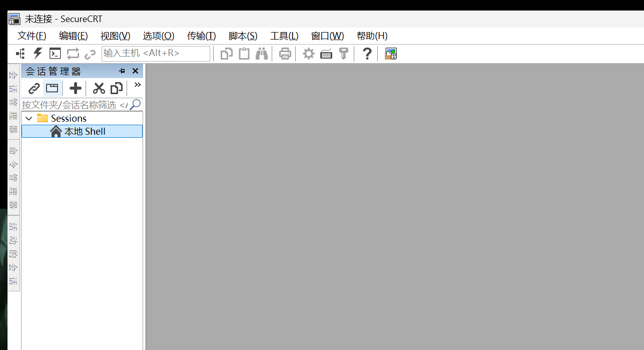Click the 输入主机 host input field

point(155,54)
